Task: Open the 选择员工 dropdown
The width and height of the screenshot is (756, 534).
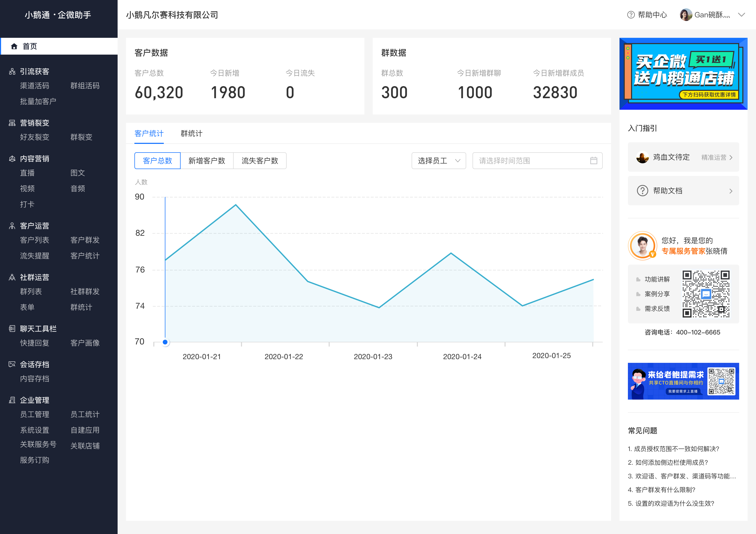Action: point(439,161)
